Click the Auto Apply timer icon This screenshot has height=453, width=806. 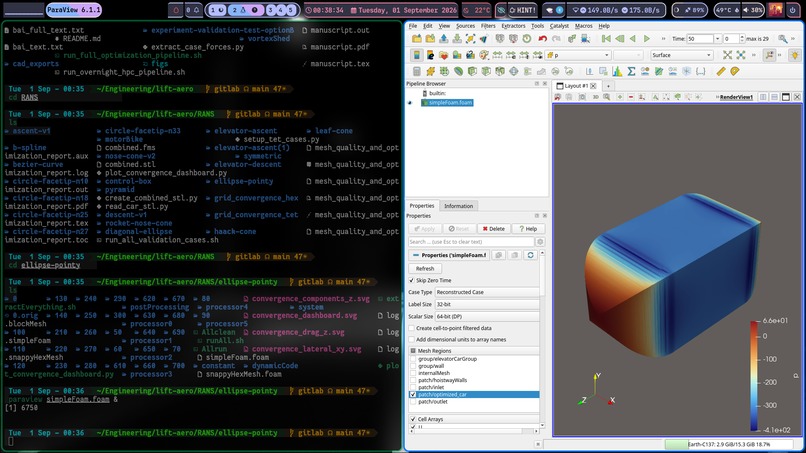(x=526, y=39)
